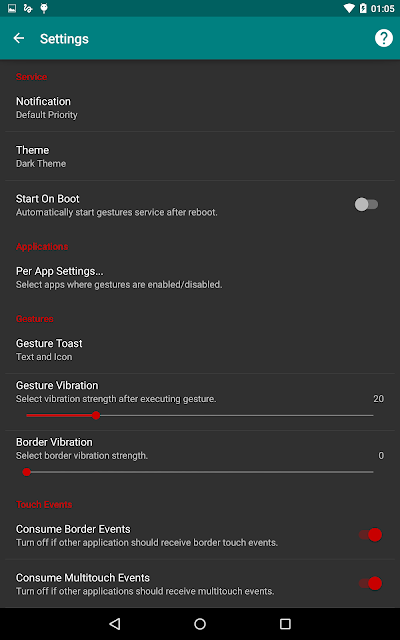This screenshot has width=400, height=640.
Task: Tap the Start On Boot description text
Action: 117,212
